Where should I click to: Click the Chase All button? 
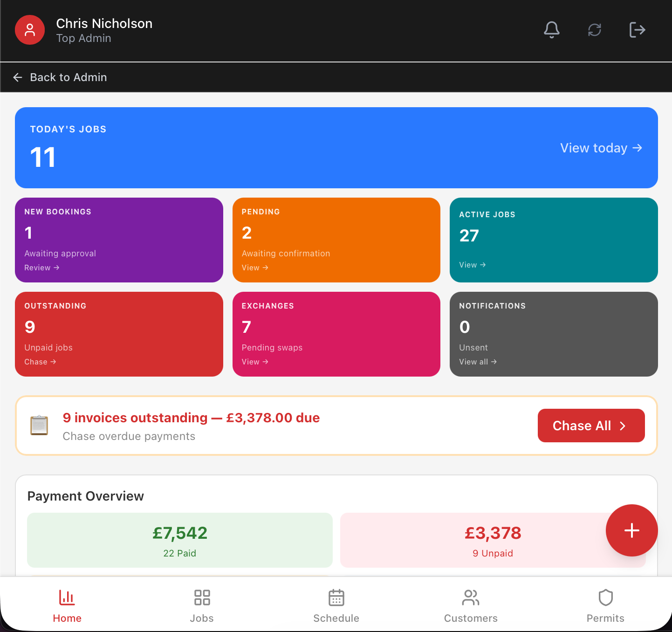[591, 425]
